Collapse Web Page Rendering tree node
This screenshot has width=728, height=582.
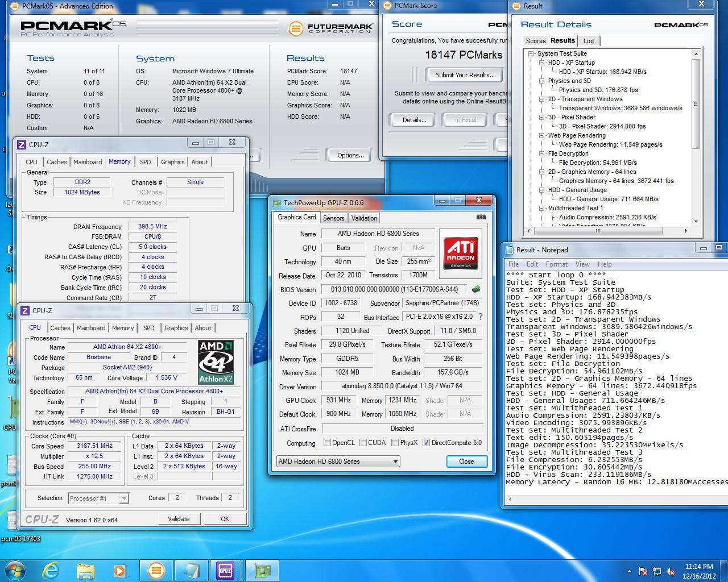(x=542, y=135)
